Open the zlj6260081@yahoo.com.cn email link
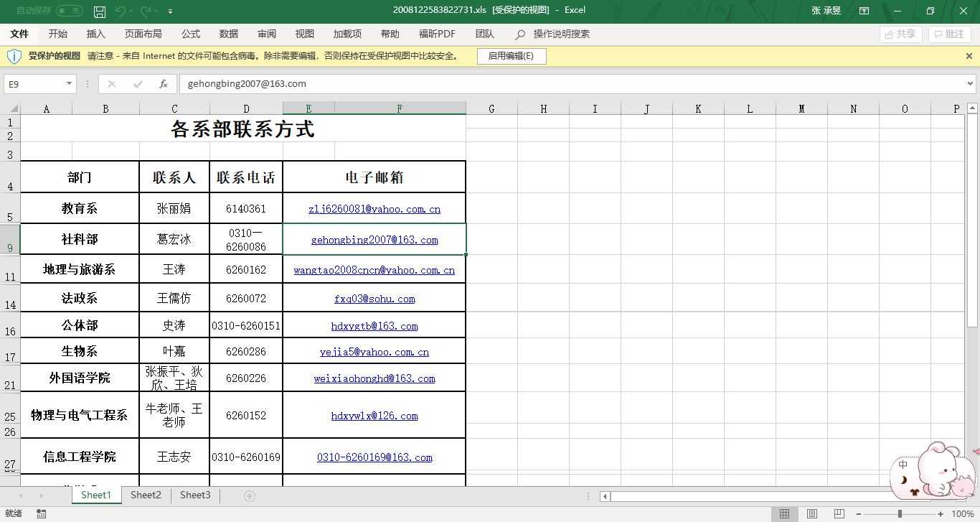Viewport: 980px width, 522px height. (374, 209)
